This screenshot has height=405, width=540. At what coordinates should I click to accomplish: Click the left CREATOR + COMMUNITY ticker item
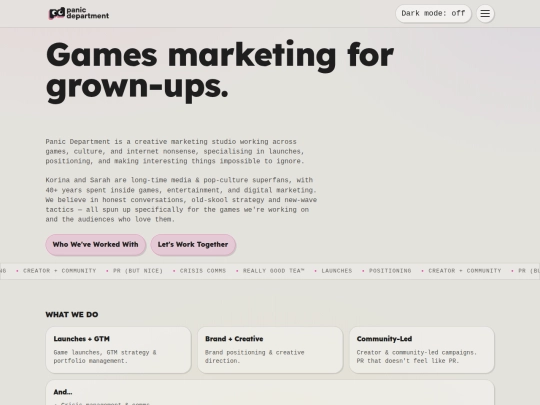point(60,271)
